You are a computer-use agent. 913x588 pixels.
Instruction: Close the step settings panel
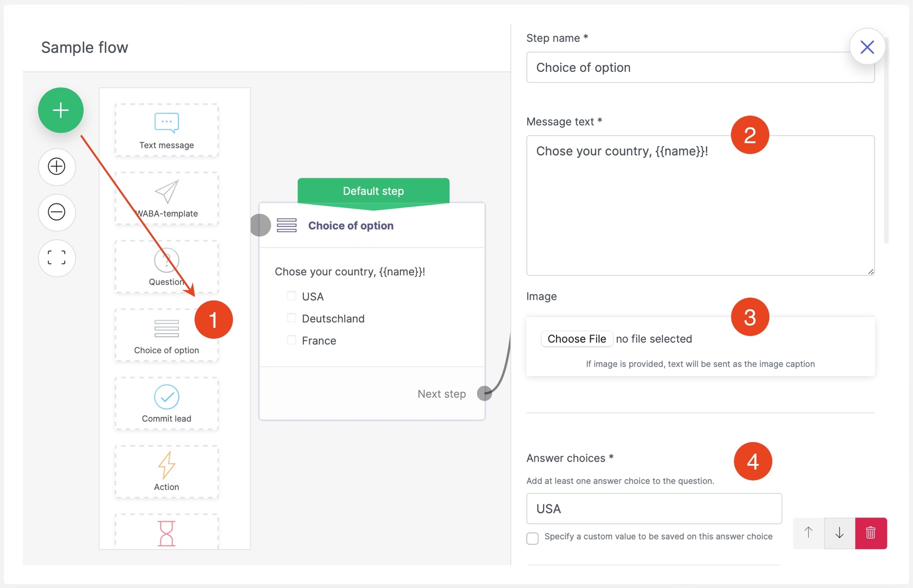click(x=867, y=47)
